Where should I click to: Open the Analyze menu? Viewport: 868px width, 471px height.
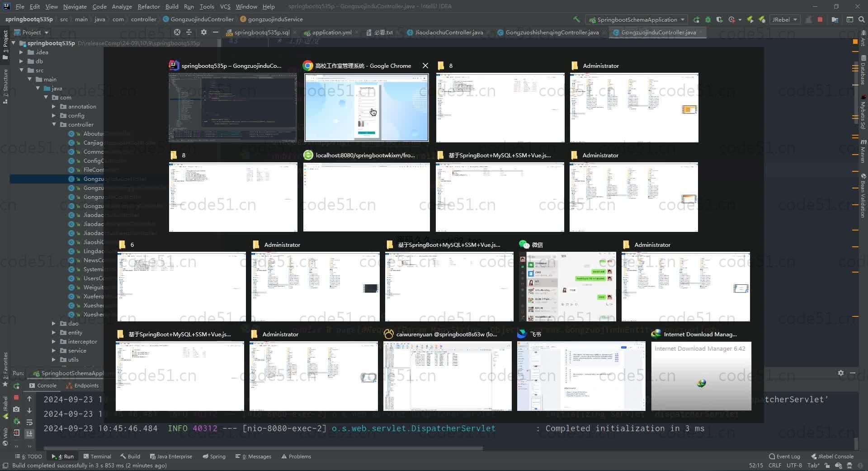pyautogui.click(x=122, y=6)
